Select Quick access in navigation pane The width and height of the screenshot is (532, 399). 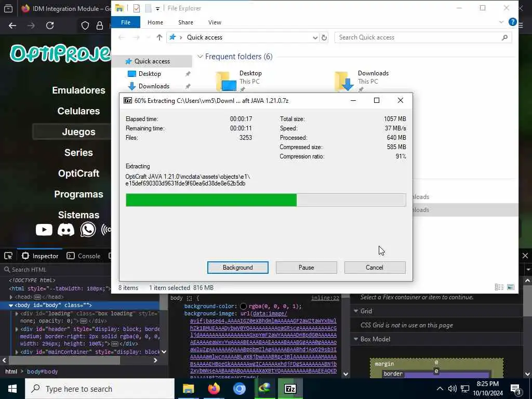pos(152,61)
